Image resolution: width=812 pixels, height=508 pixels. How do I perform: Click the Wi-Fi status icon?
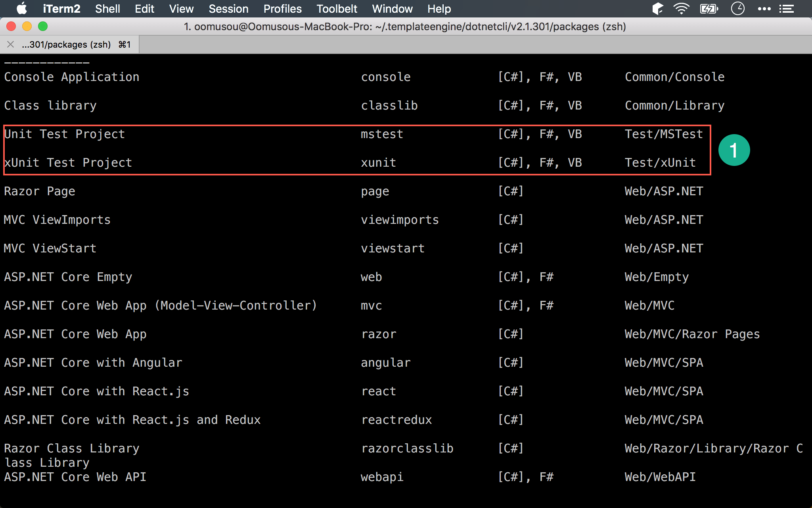[x=681, y=9]
